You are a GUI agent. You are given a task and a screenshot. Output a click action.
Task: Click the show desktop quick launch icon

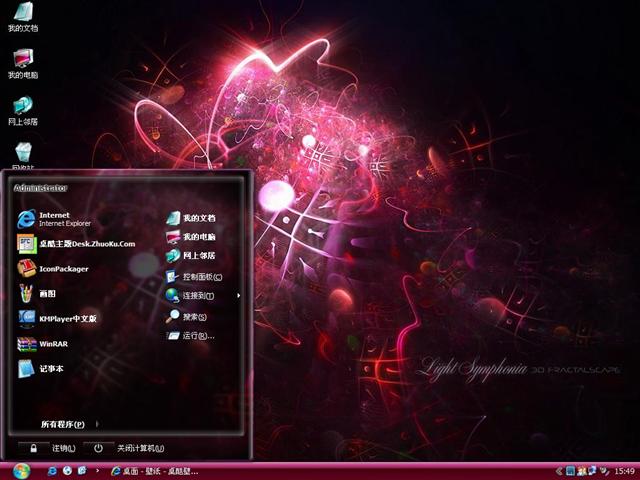(x=82, y=471)
